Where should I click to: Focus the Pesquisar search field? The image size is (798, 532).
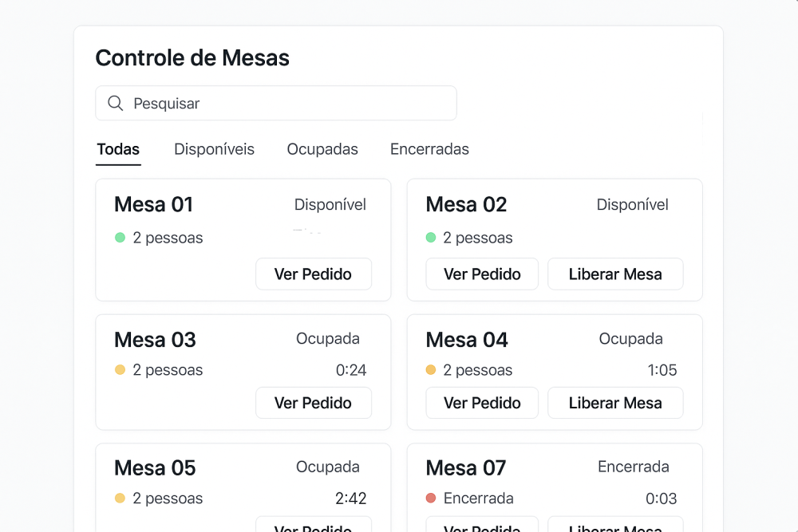tap(276, 103)
